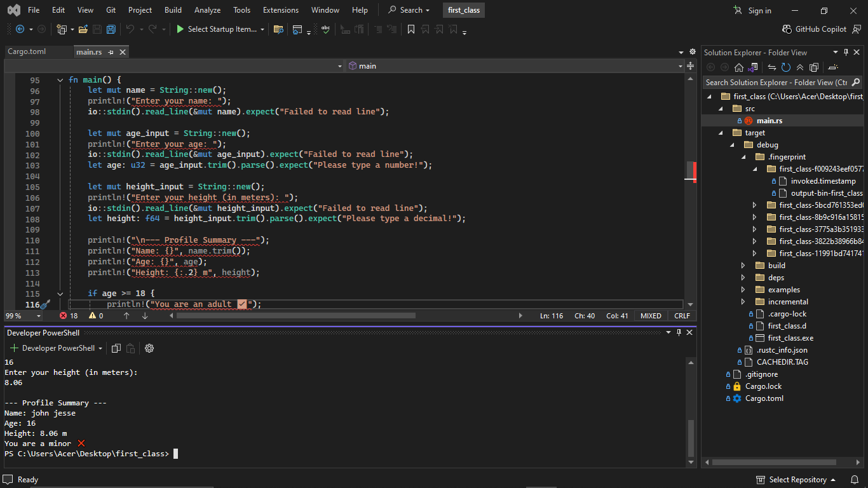This screenshot has height=488, width=868.
Task: Toggle auto-hide pin on Solution Explorer
Action: [x=846, y=52]
